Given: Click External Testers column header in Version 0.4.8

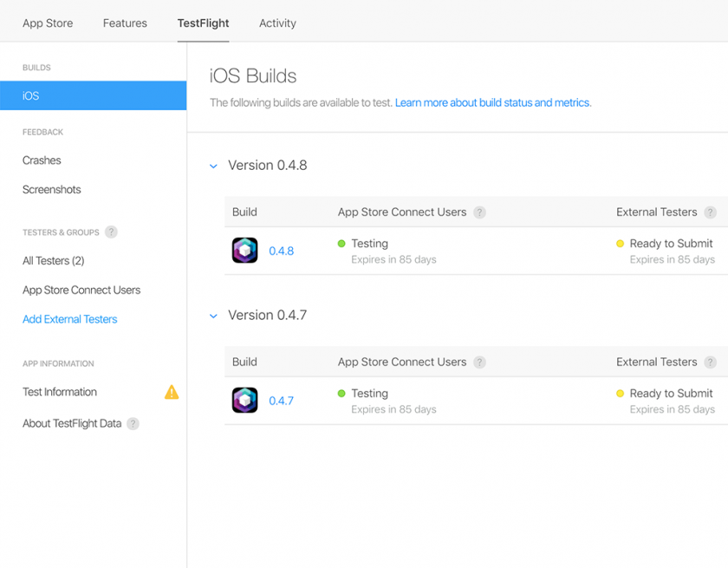Looking at the screenshot, I should (x=657, y=212).
